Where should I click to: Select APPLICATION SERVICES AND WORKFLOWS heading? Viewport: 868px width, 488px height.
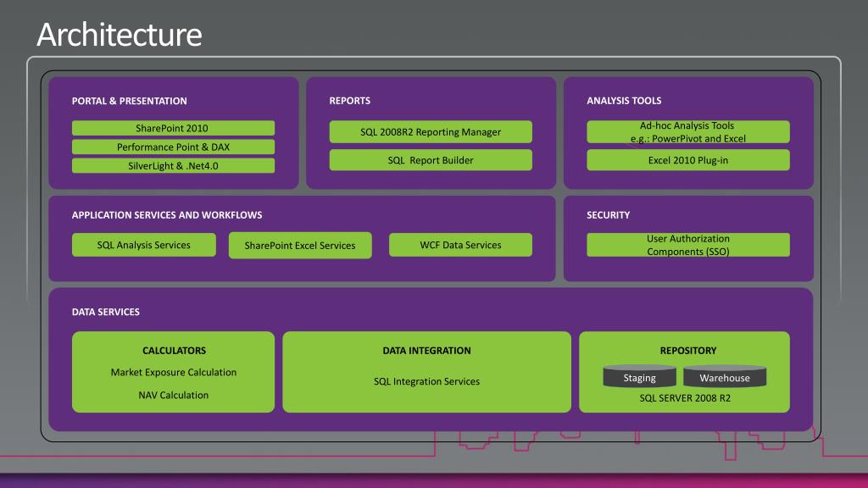point(167,214)
